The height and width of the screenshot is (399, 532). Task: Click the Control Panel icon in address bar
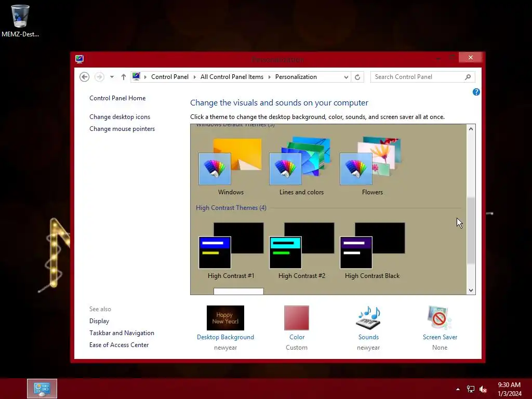tap(137, 77)
